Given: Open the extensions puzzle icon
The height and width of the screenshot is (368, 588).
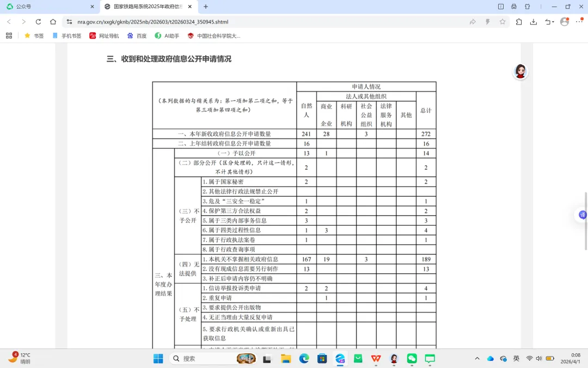Looking at the screenshot, I should tap(519, 22).
